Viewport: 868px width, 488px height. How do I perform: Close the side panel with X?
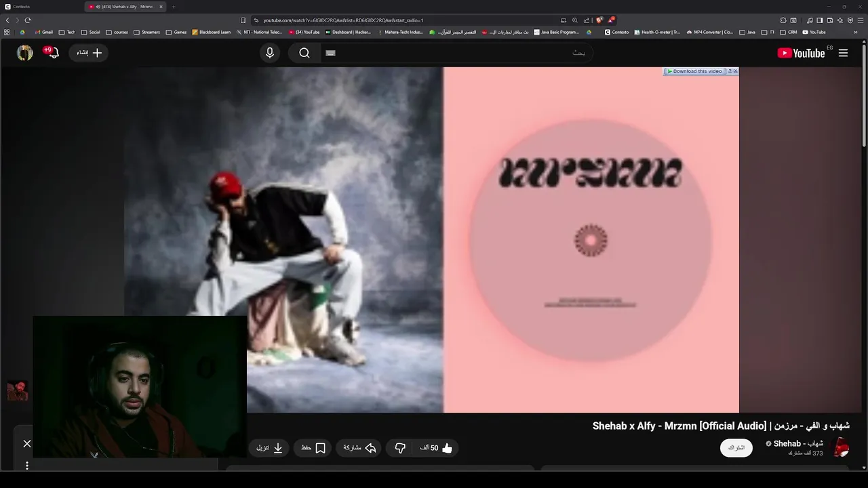tap(27, 443)
